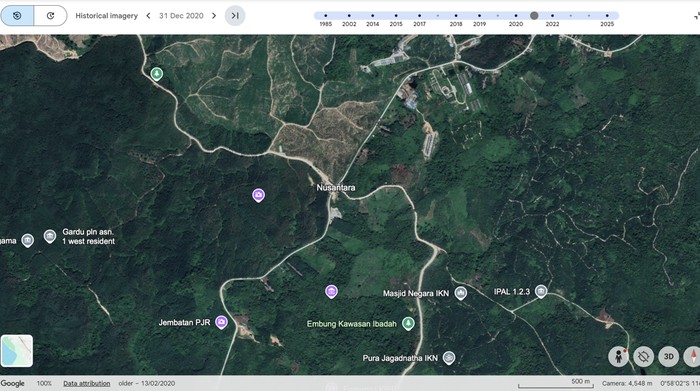
Task: Click the gray timeline slider handle
Action: tap(534, 16)
